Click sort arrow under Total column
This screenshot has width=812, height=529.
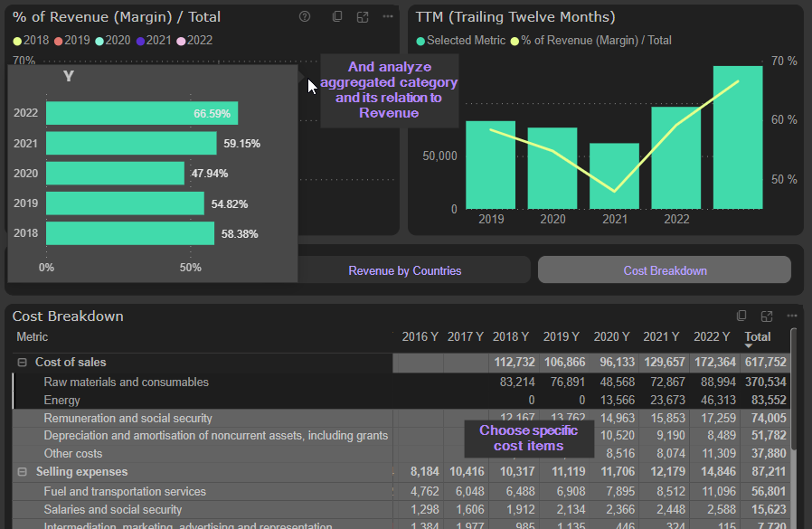coord(749,345)
